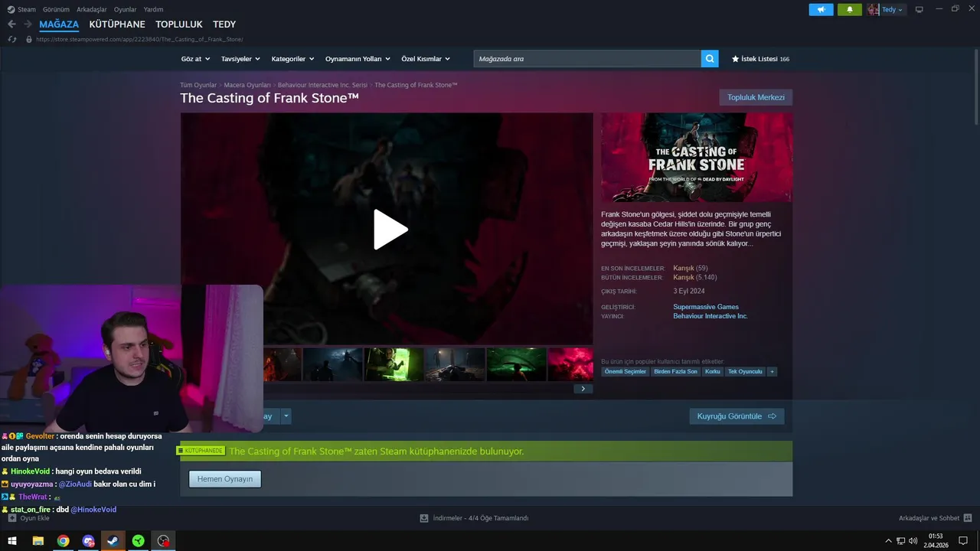Viewport: 980px width, 551px height.
Task: Open File Explorer from taskbar
Action: pos(38,540)
